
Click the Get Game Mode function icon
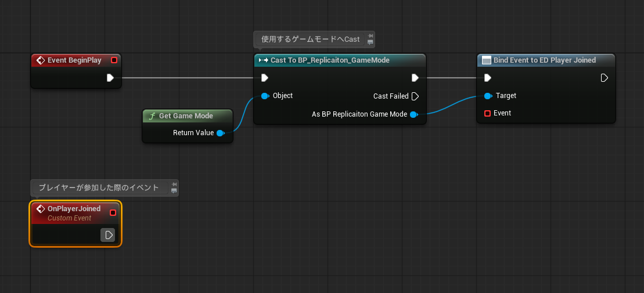152,116
